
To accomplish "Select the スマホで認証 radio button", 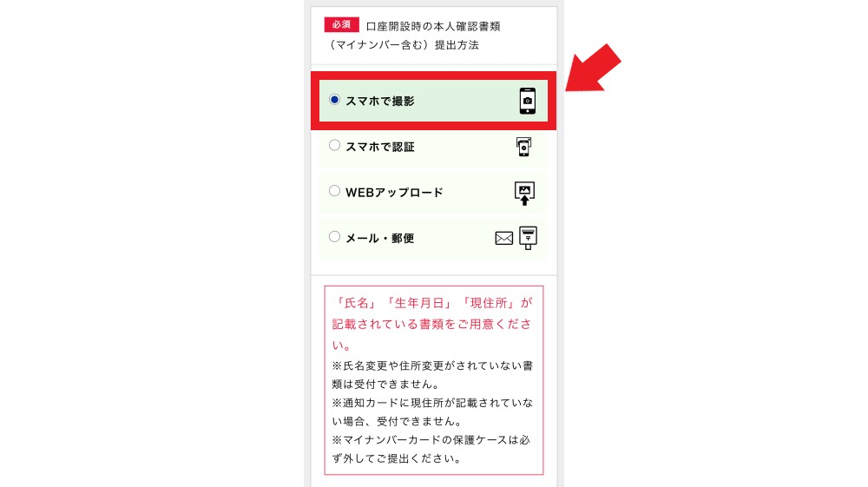I will (334, 146).
